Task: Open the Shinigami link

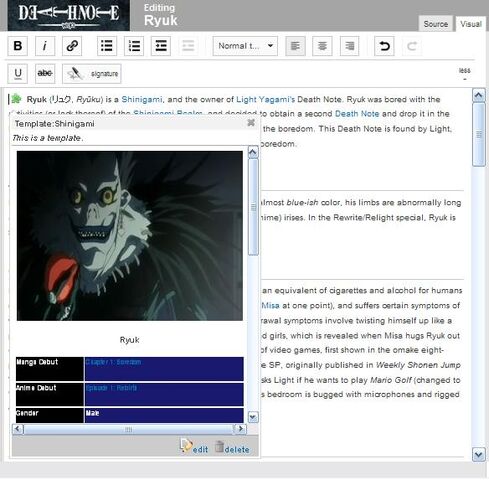Action: [142, 99]
